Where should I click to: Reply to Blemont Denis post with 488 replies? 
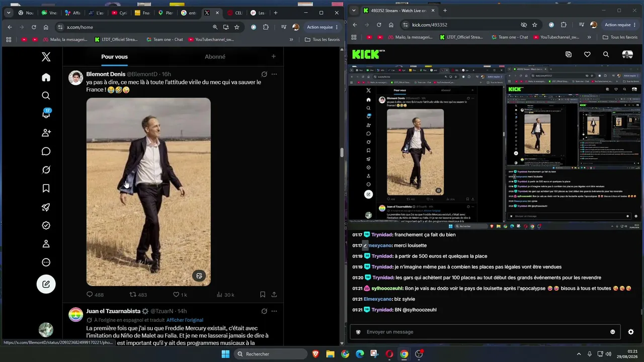tap(95, 295)
